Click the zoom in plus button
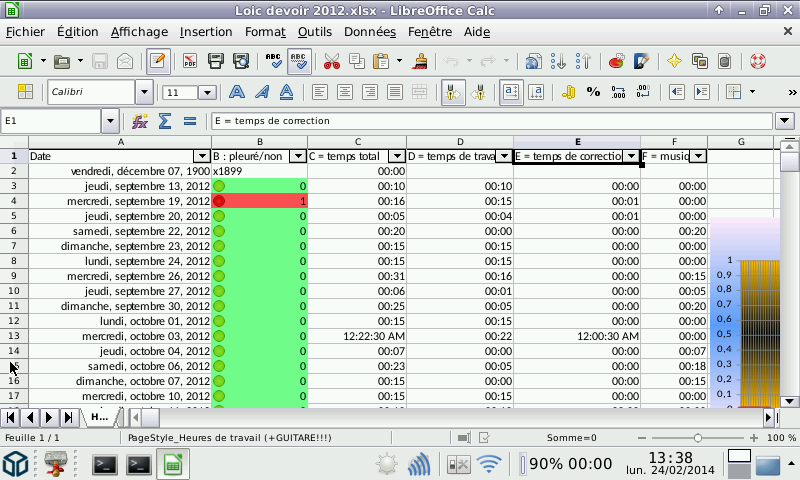This screenshot has width=800, height=480. 754,438
